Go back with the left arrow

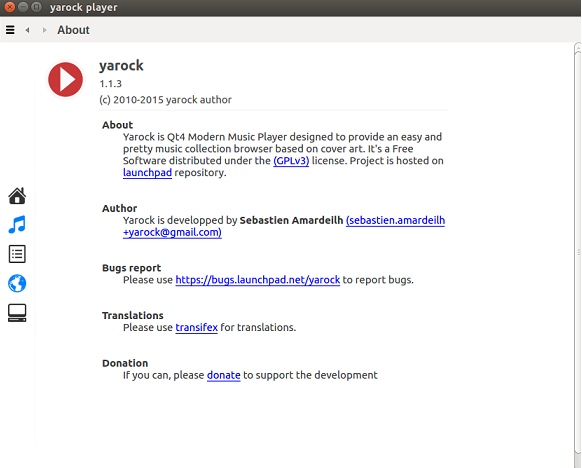[27, 30]
